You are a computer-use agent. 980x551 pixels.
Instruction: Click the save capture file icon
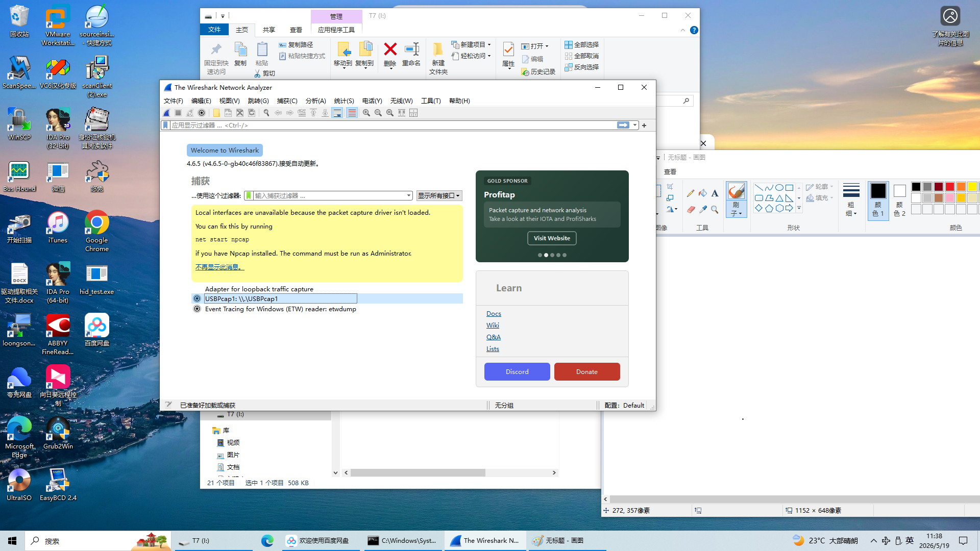coord(228,113)
